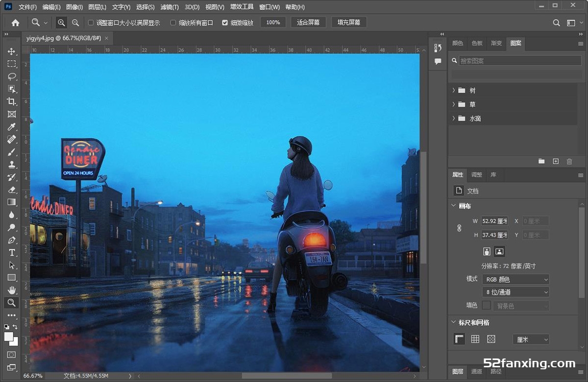The image size is (588, 382).
Task: Expand the 树 pattern group
Action: [x=453, y=90]
